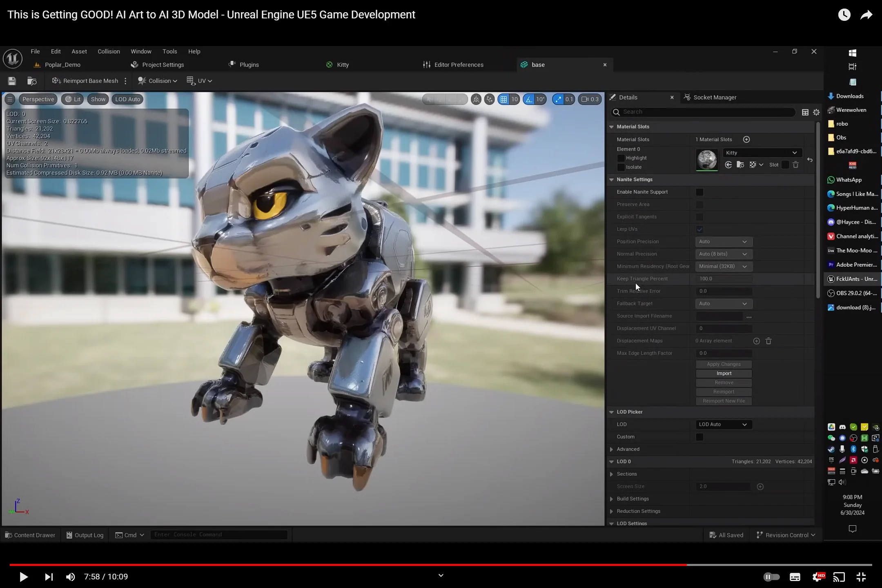Image resolution: width=882 pixels, height=588 pixels.
Task: Click the camera speed icon
Action: [585, 99]
